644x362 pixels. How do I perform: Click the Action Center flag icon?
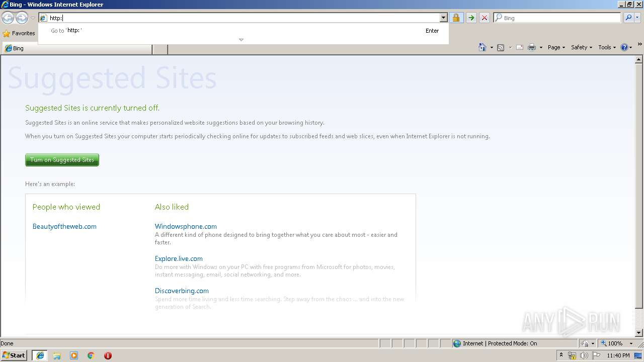pos(596,355)
